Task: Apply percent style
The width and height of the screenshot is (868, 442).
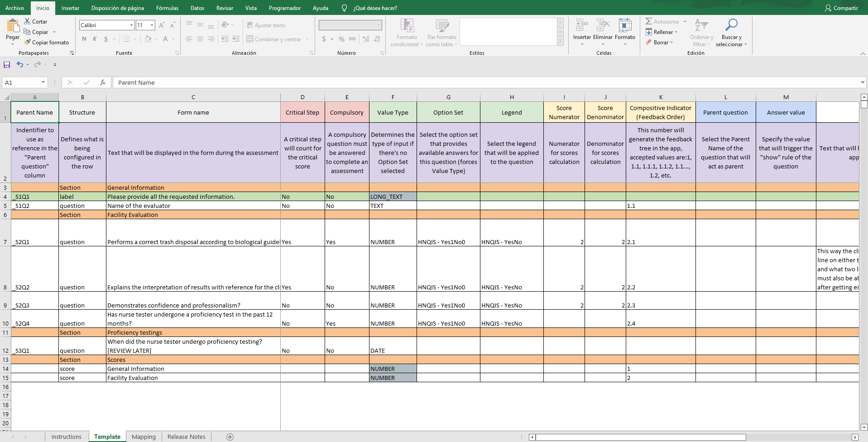Action: pos(341,39)
